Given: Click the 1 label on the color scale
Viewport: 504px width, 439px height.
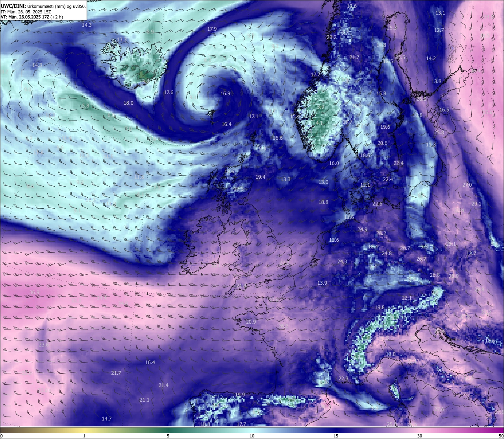Looking at the screenshot, I should [x=84, y=436].
